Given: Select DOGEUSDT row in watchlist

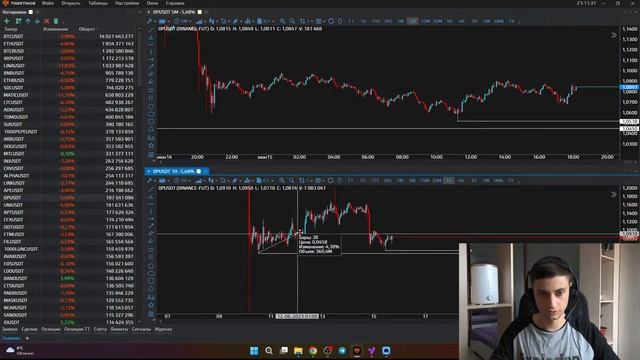Looking at the screenshot, I should (69, 146).
